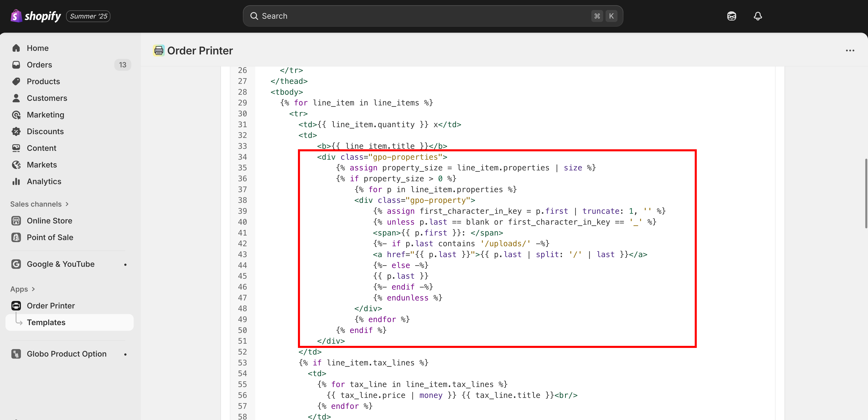Click the 'endunless' keyword on line 47
The image size is (868, 420).
click(x=407, y=298)
